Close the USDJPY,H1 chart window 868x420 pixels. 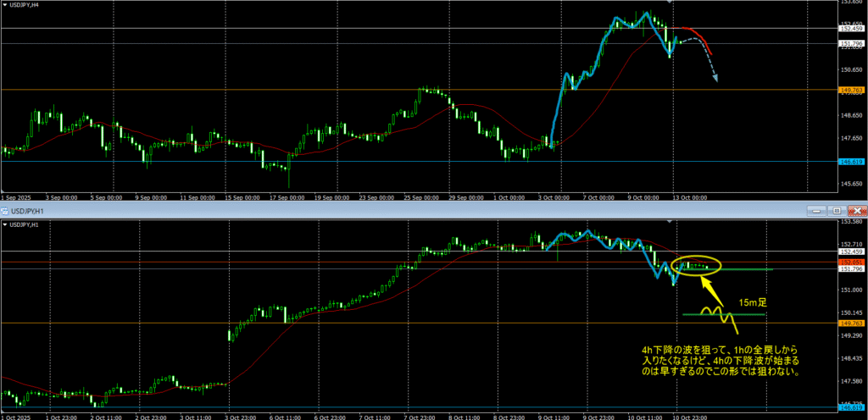coord(856,210)
